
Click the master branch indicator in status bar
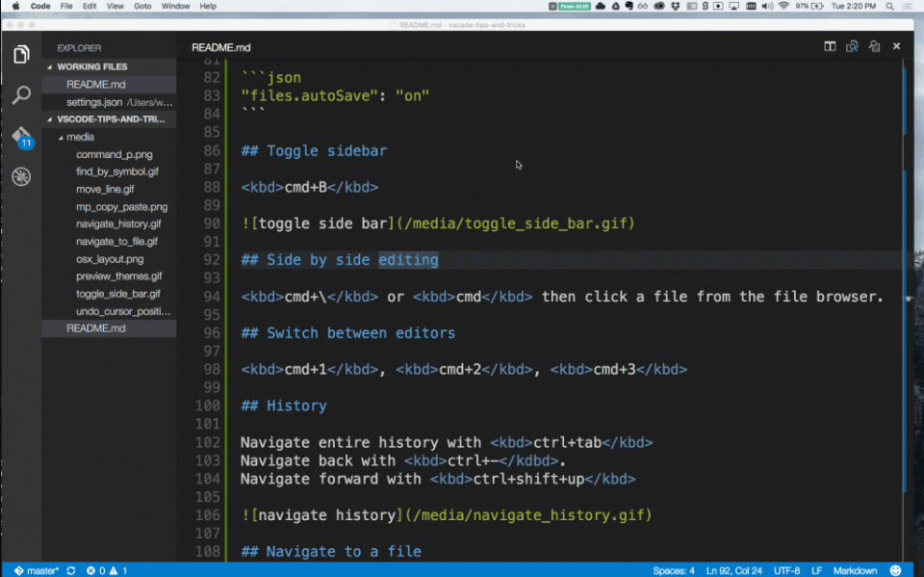[x=36, y=570]
